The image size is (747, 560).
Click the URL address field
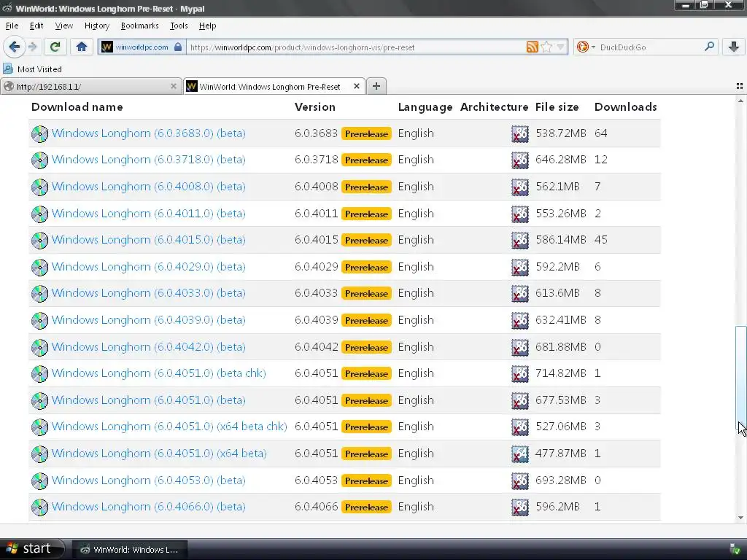point(355,47)
